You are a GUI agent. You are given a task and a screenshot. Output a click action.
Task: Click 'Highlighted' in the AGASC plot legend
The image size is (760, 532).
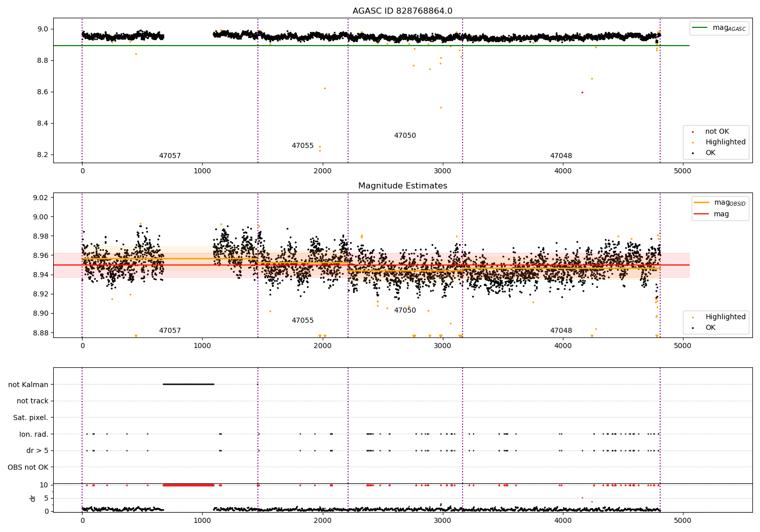tap(725, 142)
